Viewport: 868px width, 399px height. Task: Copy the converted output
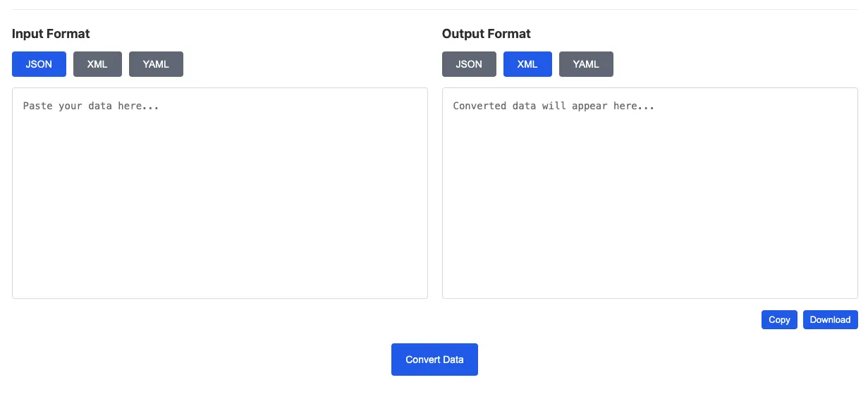779,320
